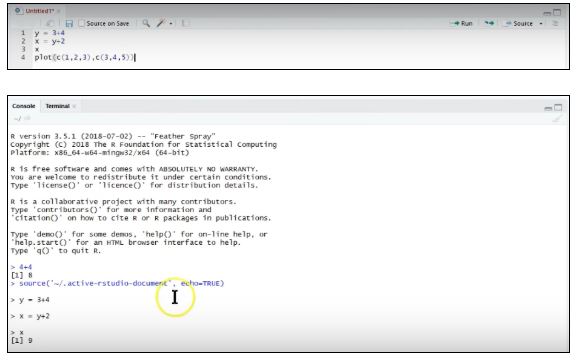Viewport: 577px width, 361px height.
Task: Show document outline icon in the editor toolbar
Action: coord(556,24)
